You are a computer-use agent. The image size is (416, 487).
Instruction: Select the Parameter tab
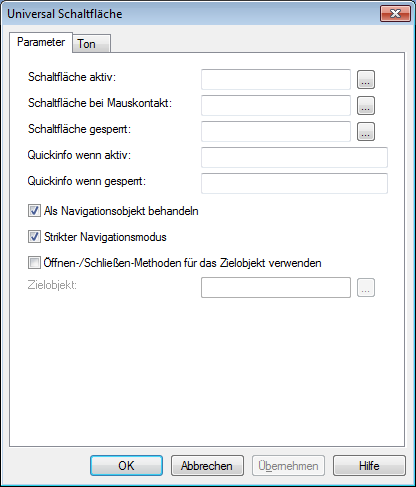41,42
